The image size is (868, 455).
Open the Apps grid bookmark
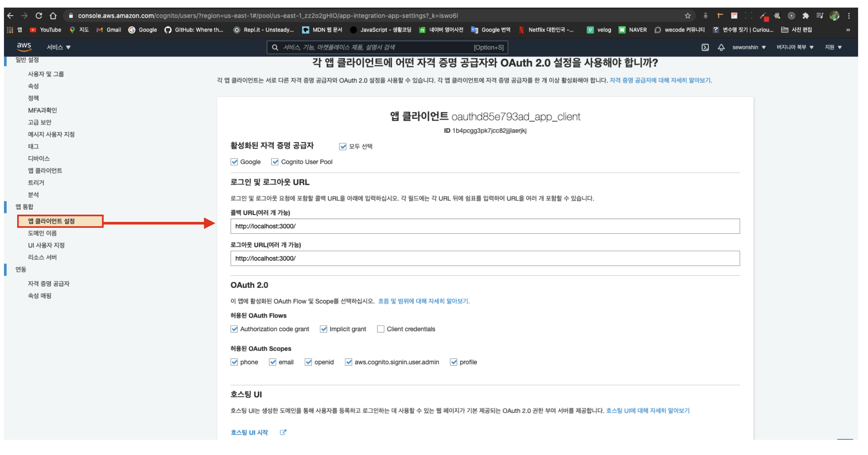pyautogui.click(x=15, y=30)
